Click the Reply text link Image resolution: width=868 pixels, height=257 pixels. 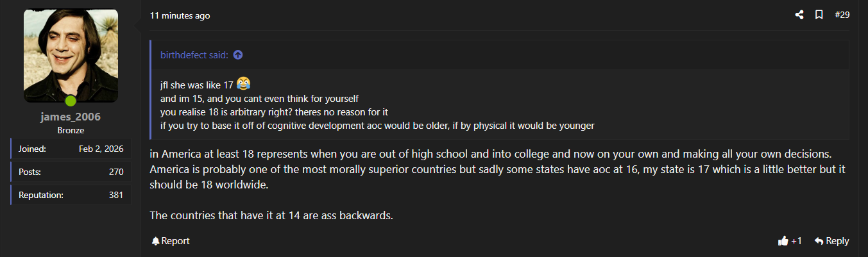point(837,241)
